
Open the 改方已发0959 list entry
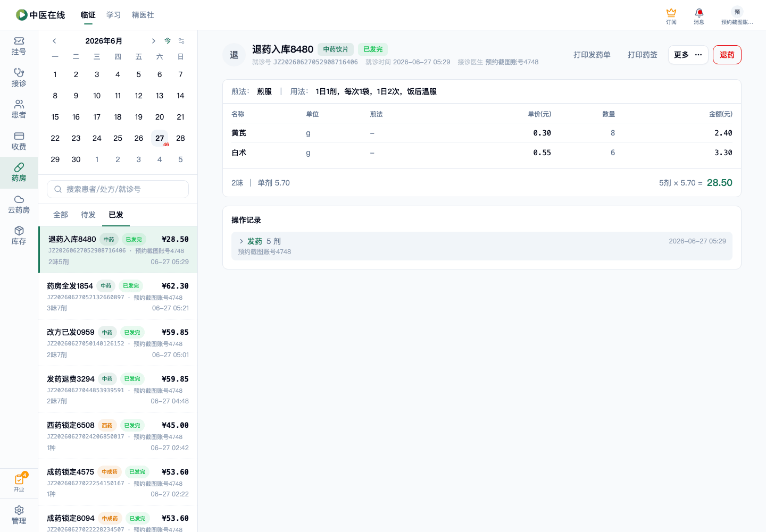[118, 343]
